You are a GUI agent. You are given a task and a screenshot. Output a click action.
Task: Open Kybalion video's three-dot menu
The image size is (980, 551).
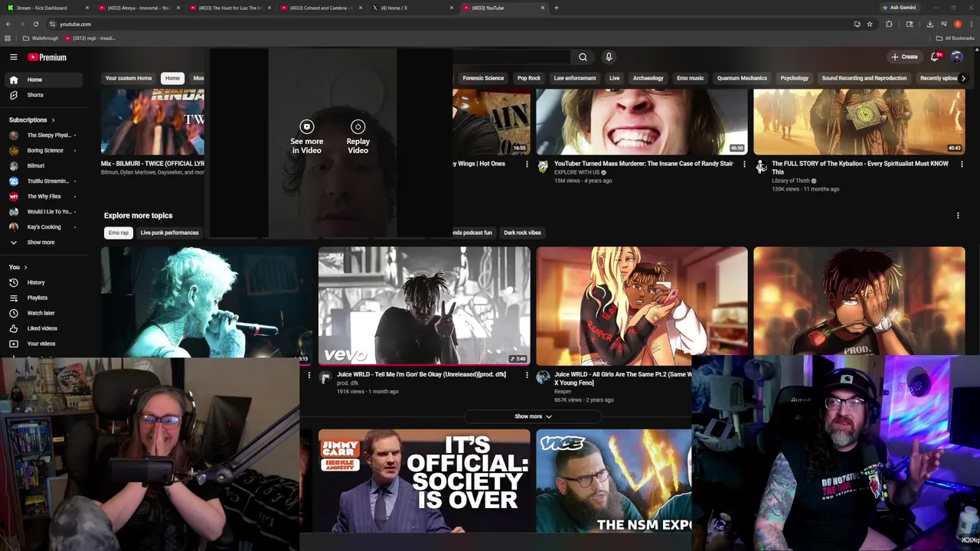[962, 164]
